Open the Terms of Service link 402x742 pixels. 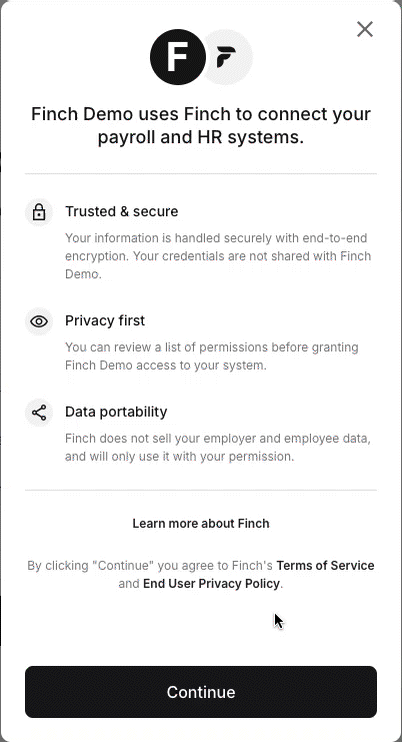(325, 565)
